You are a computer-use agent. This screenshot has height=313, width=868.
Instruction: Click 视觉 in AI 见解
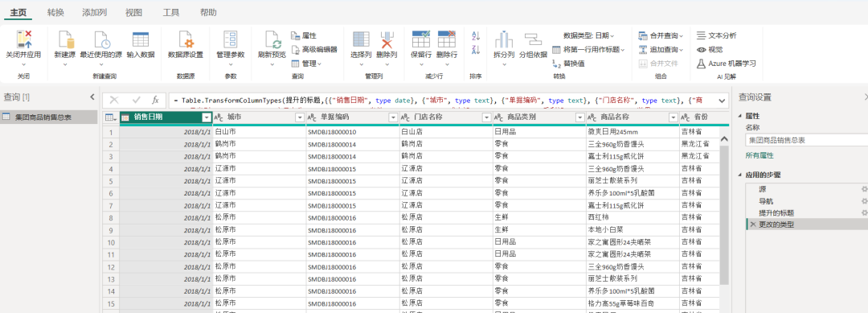[x=710, y=49]
